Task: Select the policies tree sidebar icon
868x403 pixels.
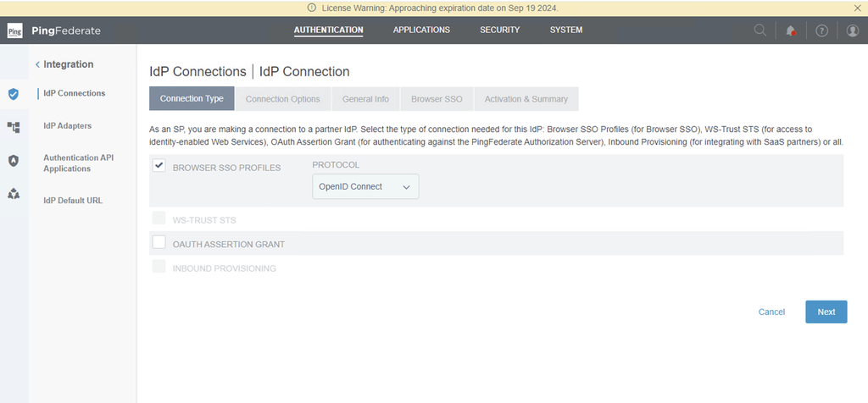Action: tap(14, 128)
